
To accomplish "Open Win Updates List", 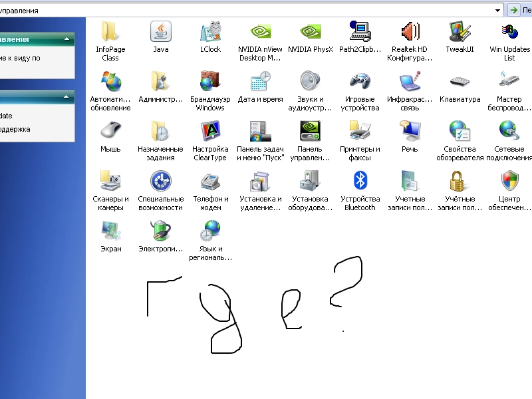I will coord(509,31).
